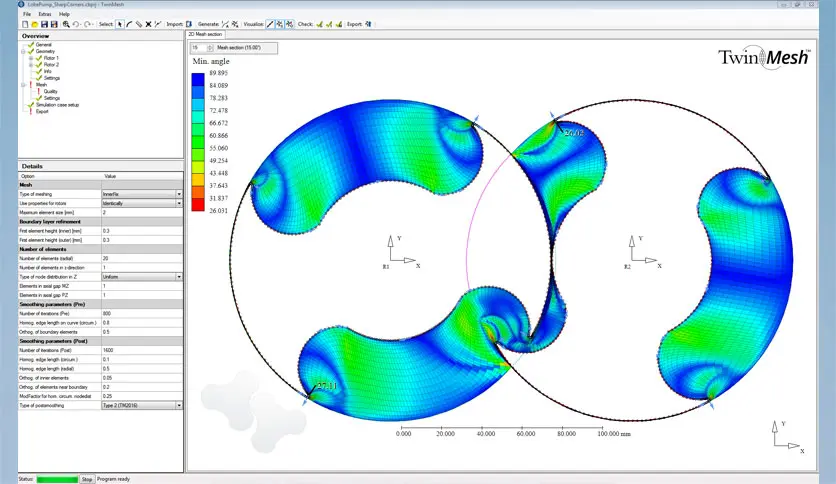This screenshot has height=484, width=836.
Task: Click the first Generate mesh icon
Action: coord(225,24)
